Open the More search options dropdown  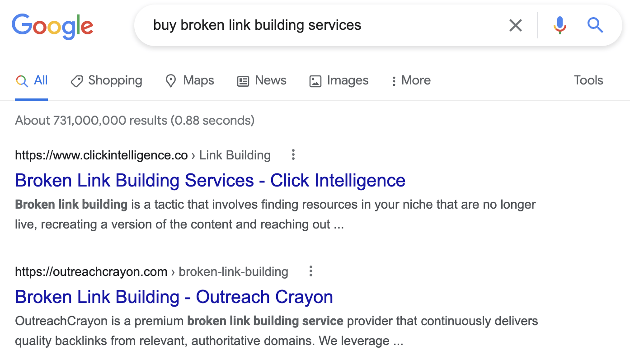(x=410, y=80)
